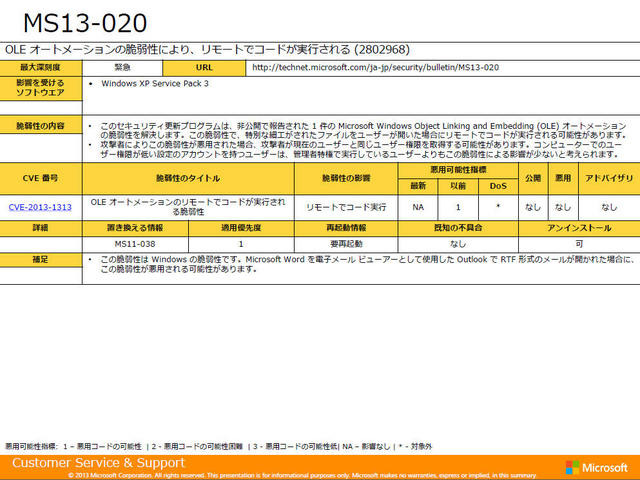Click the 悪用可能性指標 legend footnote
This screenshot has height=480, width=640.
[218, 447]
